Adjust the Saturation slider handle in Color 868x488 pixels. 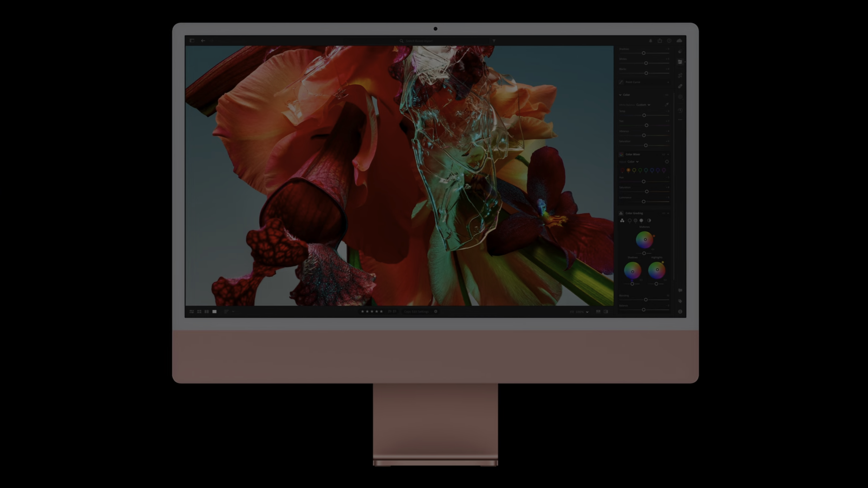pyautogui.click(x=646, y=146)
